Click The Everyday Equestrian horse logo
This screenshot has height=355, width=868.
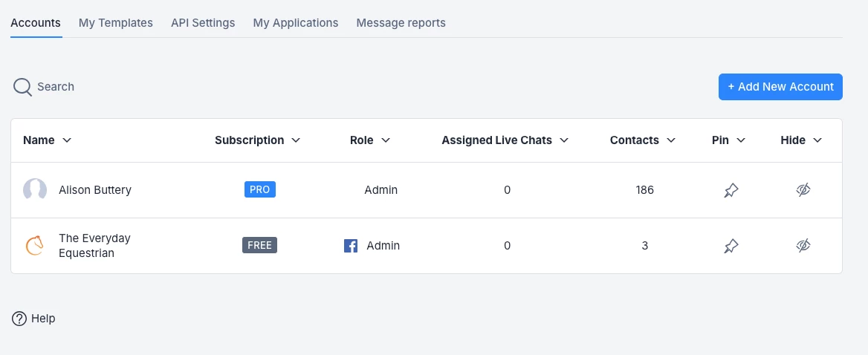point(35,246)
